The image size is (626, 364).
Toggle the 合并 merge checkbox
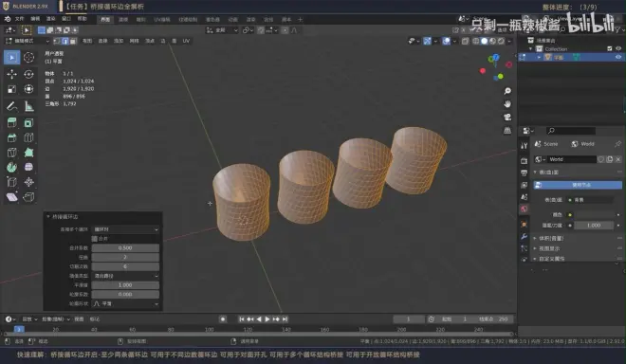pos(95,239)
